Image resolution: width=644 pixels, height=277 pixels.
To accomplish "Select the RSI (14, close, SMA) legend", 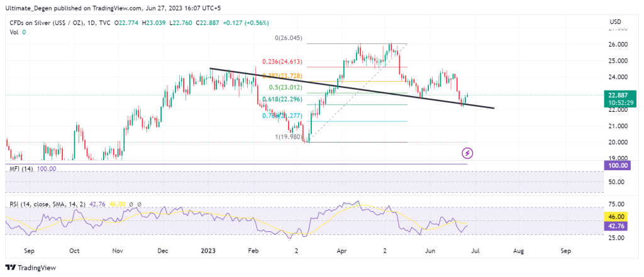I will coord(76,204).
